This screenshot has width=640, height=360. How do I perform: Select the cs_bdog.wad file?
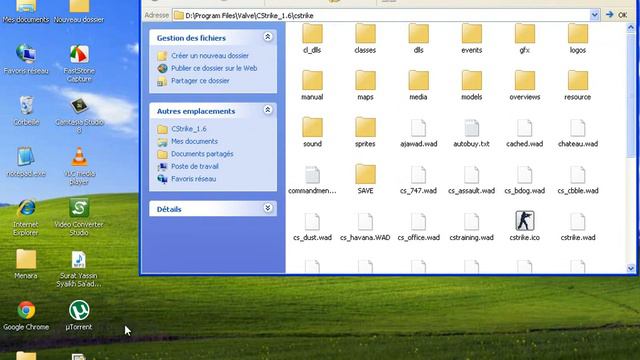[x=524, y=180]
